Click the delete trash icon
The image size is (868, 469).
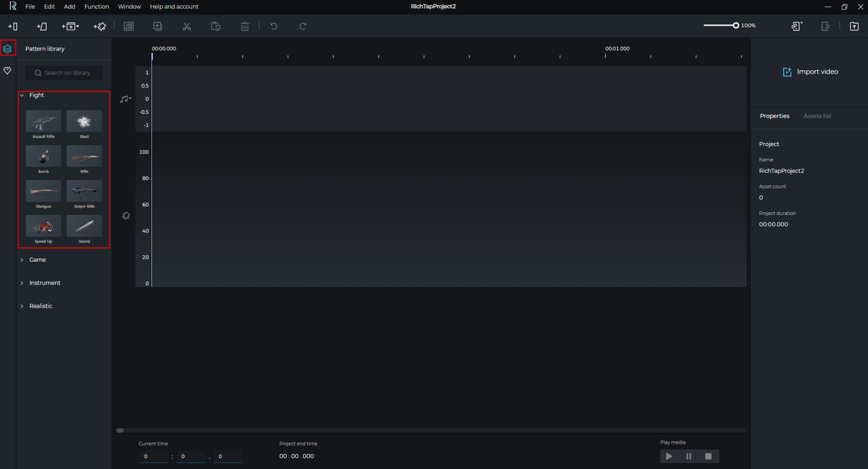(245, 26)
